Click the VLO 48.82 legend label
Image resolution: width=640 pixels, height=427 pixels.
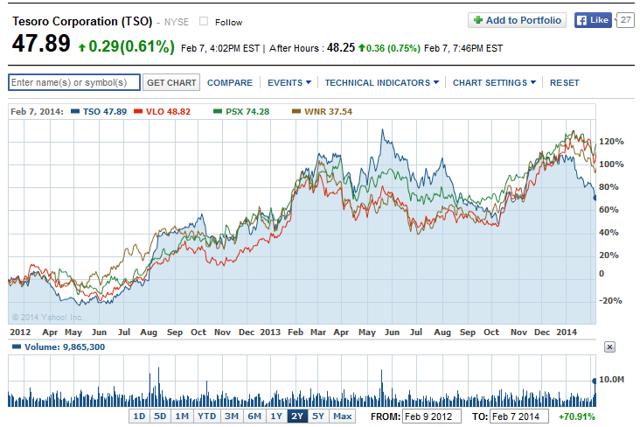coord(168,111)
